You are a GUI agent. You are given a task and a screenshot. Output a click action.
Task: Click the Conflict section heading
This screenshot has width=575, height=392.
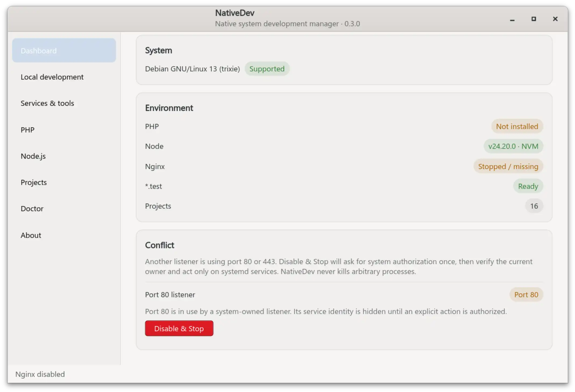click(x=160, y=245)
